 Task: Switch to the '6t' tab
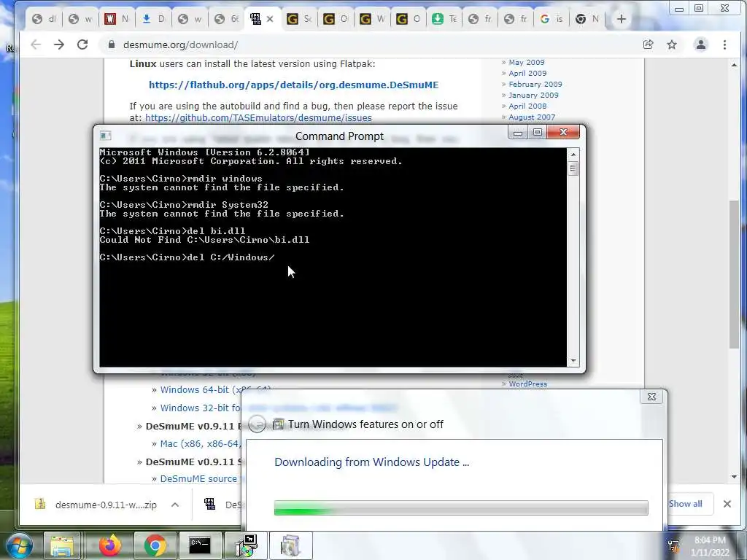pyautogui.click(x=226, y=19)
